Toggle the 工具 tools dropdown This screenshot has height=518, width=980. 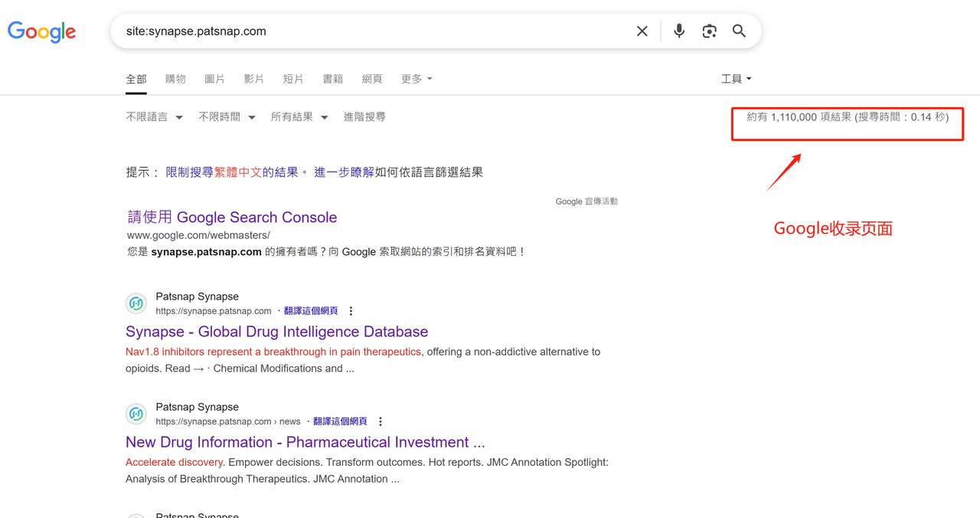click(736, 79)
